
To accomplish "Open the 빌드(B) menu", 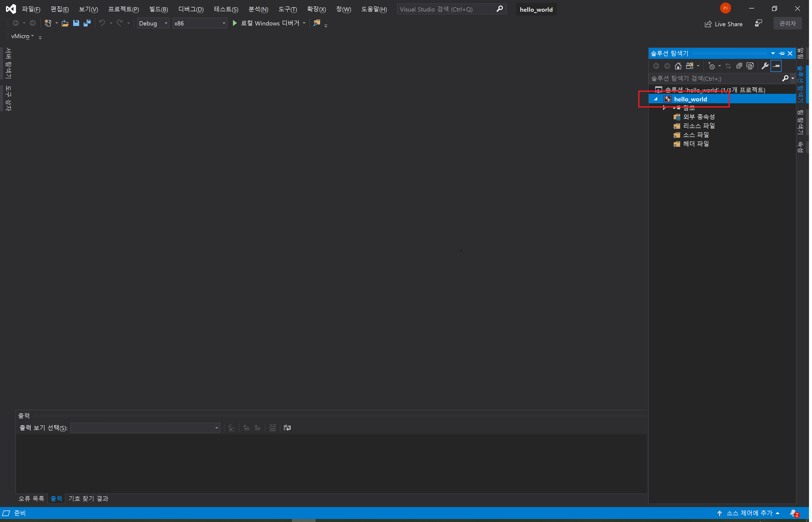I will 158,9.
